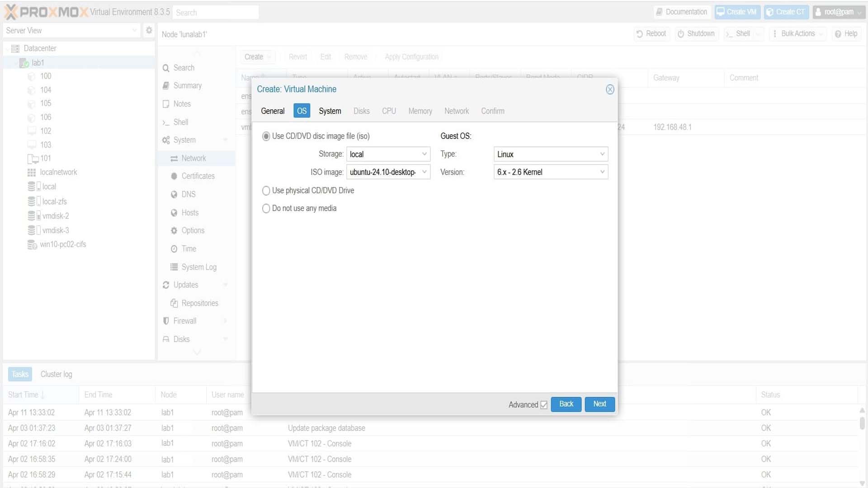Click the Create VM button
868x488 pixels.
click(x=737, y=12)
